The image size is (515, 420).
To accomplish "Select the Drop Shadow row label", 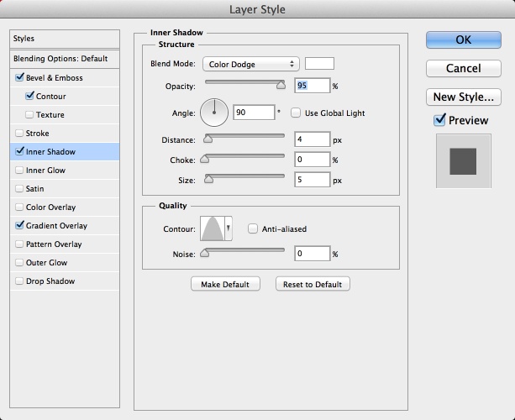I will click(x=50, y=281).
